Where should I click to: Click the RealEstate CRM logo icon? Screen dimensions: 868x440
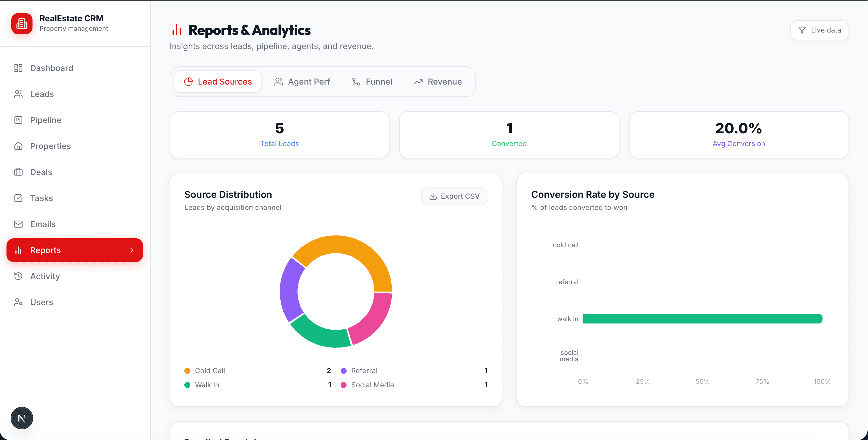22,24
